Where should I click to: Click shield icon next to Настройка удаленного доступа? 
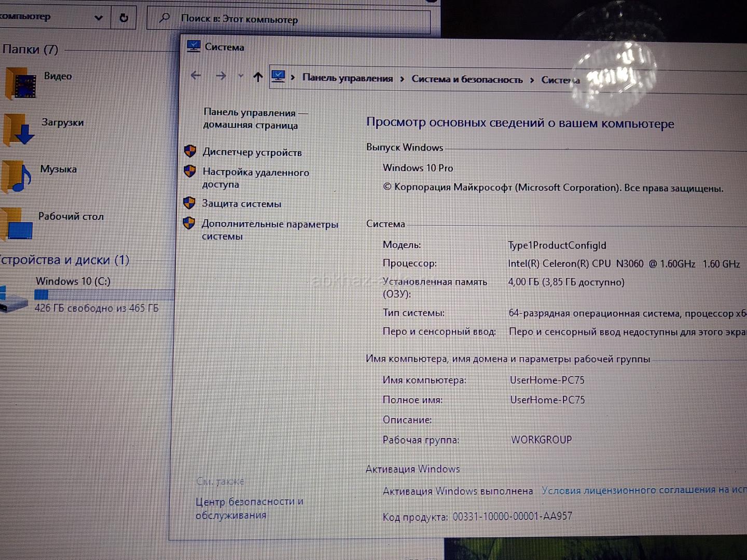pos(190,171)
